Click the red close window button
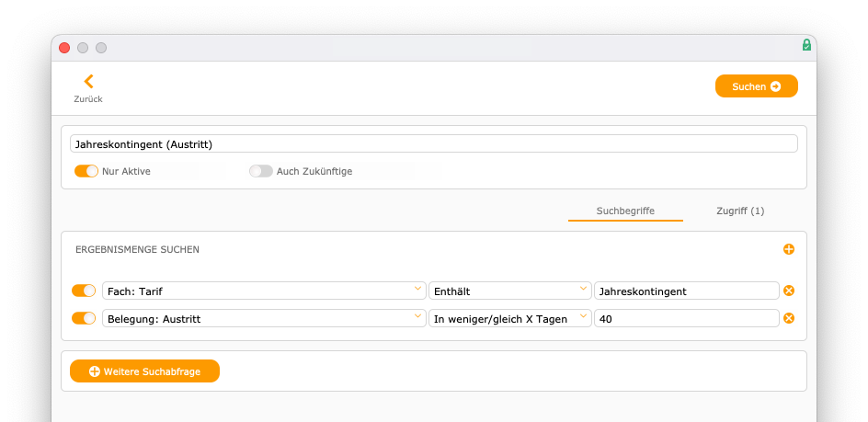Viewport: 868px width, 422px height. click(64, 48)
